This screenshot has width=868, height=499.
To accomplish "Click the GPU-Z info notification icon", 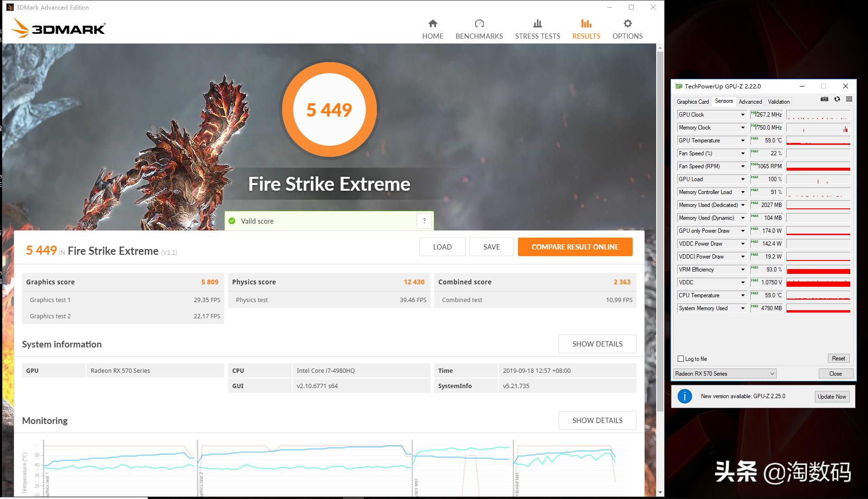I will [685, 396].
